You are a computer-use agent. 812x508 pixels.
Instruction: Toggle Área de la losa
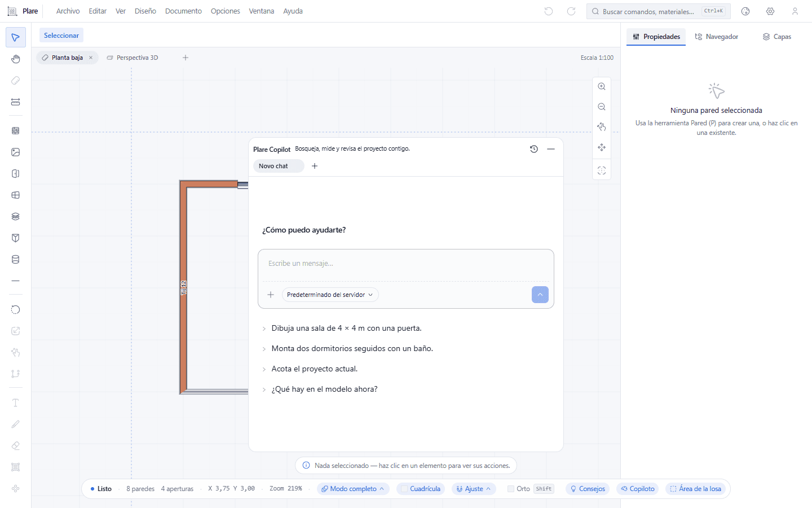695,489
